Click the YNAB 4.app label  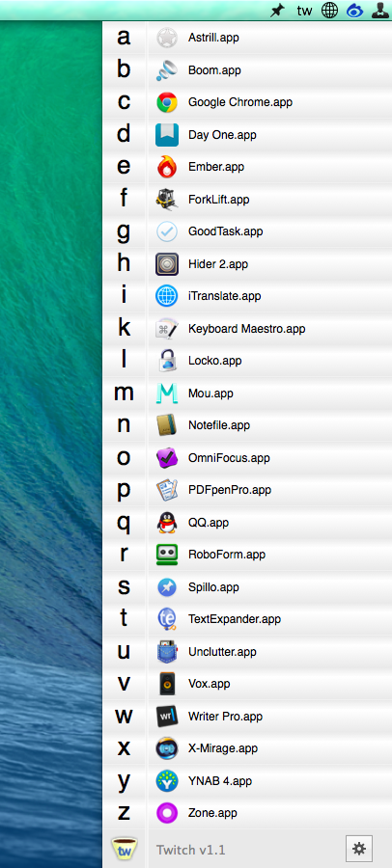pos(220,780)
